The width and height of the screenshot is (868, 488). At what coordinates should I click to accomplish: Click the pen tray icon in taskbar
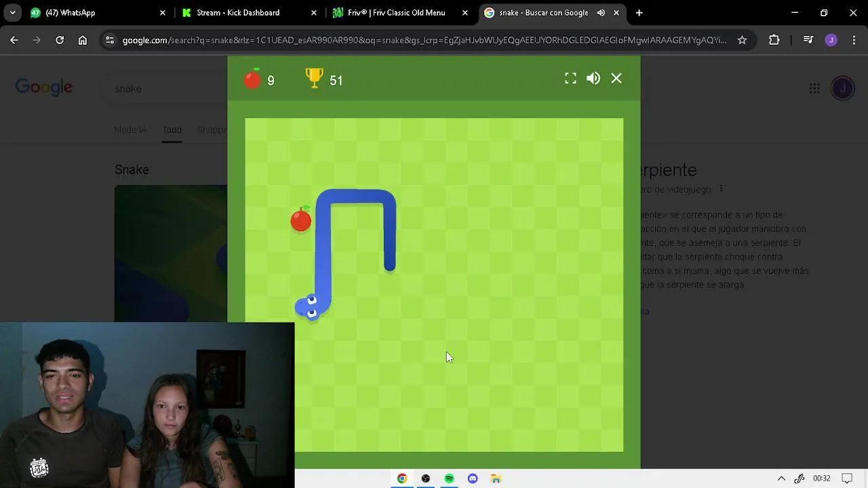tap(800, 479)
